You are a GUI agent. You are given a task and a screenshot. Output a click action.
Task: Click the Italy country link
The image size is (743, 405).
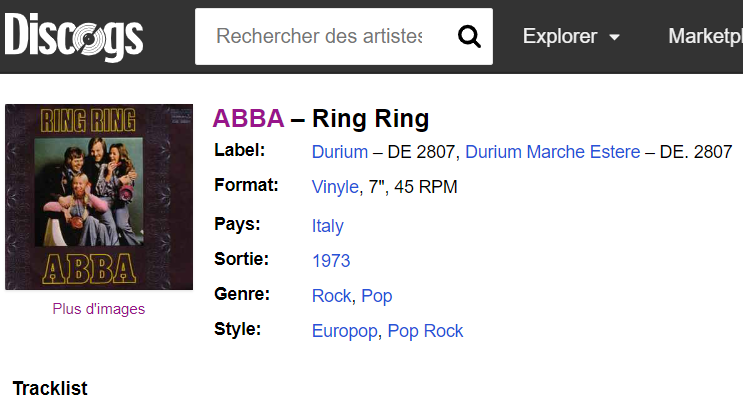click(328, 226)
